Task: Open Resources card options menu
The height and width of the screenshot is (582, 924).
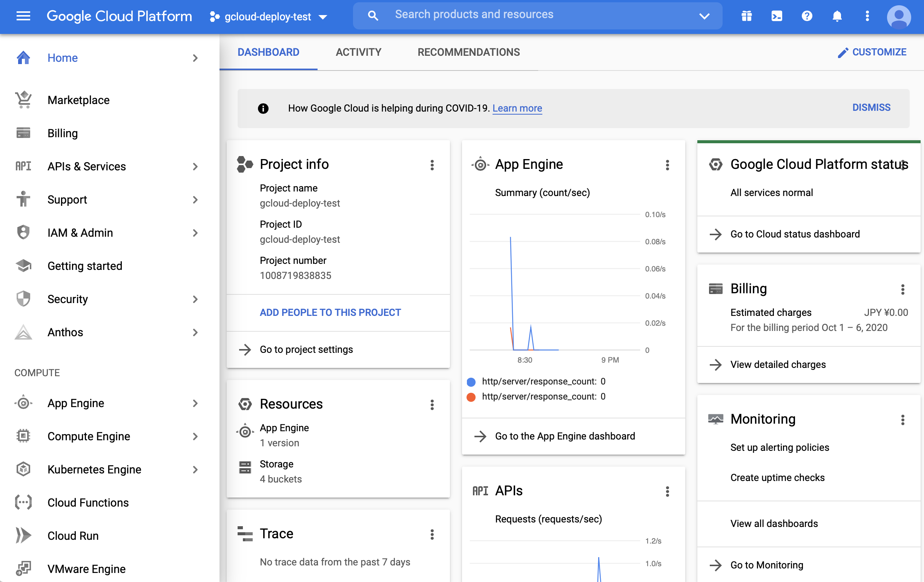Action: pos(432,405)
